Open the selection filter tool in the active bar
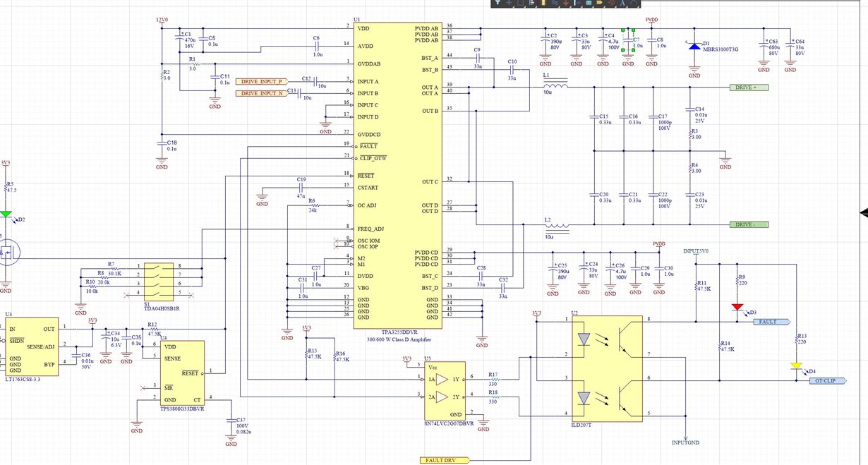The width and height of the screenshot is (868, 465). (x=498, y=3)
